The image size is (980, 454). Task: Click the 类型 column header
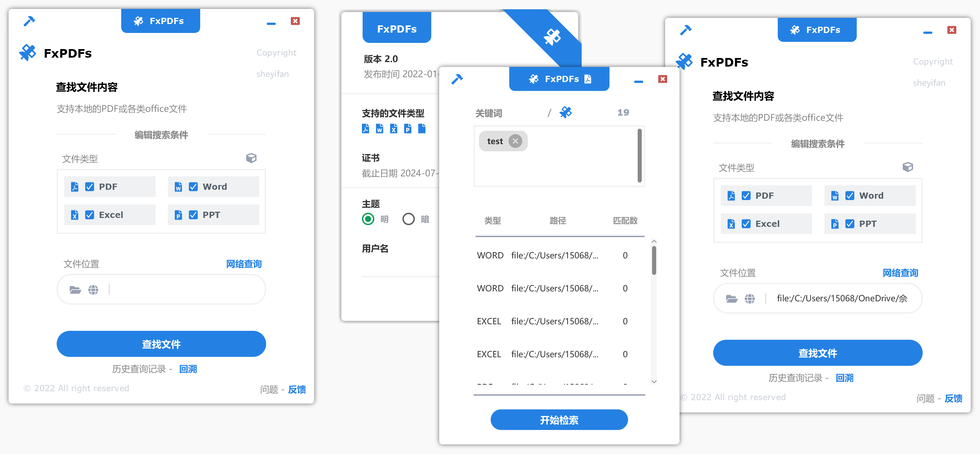click(492, 221)
